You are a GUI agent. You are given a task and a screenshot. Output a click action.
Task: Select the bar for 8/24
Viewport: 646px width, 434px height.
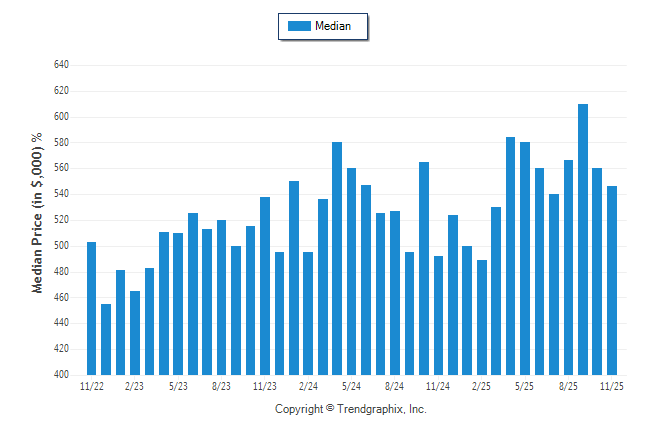pos(395,293)
